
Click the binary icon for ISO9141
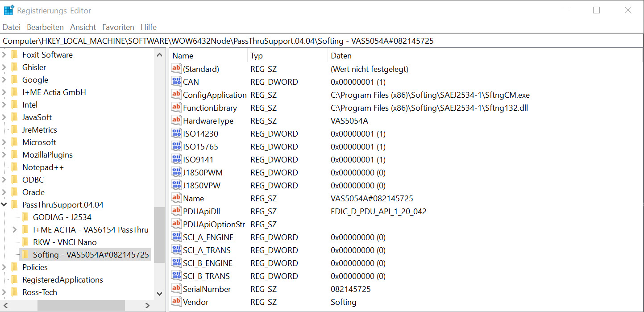point(177,160)
